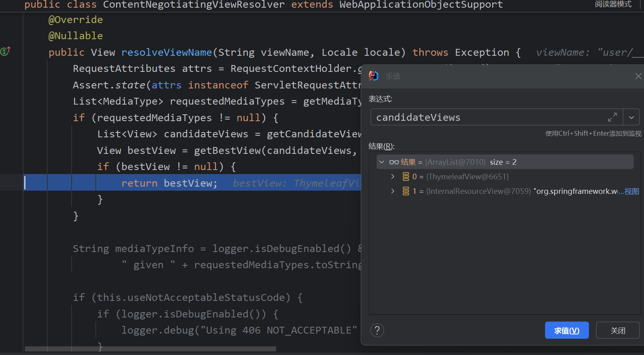The width and height of the screenshot is (644, 355).
Task: Click the watch glasses icon beside 结果
Action: 394,162
